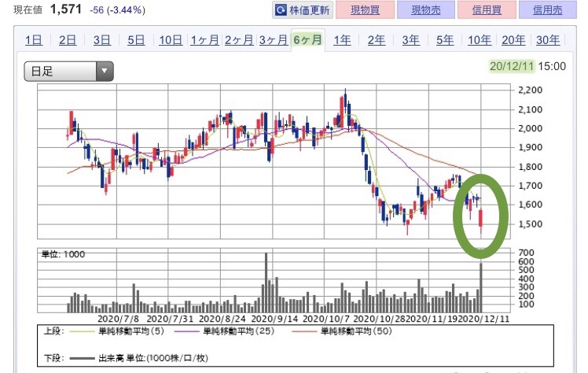Switch to the 5年 period tab
Screen dimensions: 588x373
point(445,40)
